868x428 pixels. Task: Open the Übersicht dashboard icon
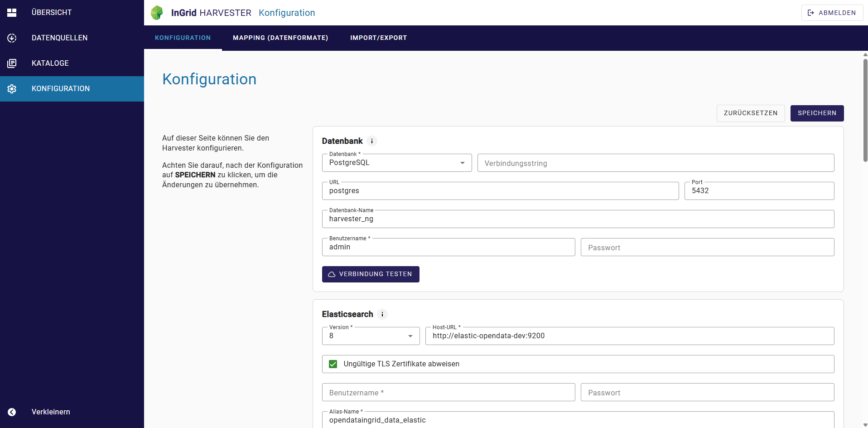click(x=12, y=13)
